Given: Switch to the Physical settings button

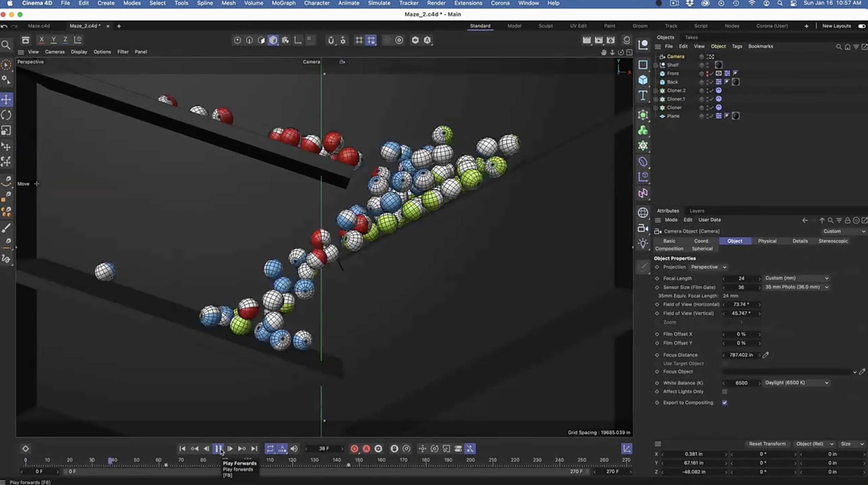Looking at the screenshot, I should point(767,241).
